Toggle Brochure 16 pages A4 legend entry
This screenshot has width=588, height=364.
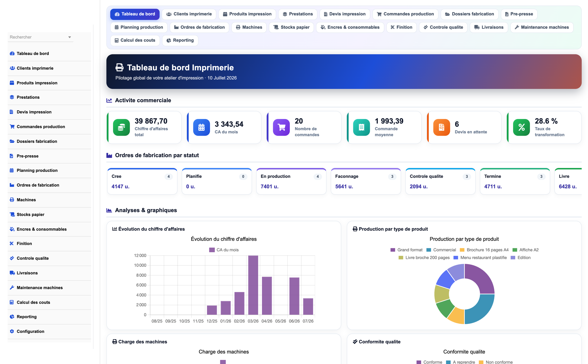(484, 250)
